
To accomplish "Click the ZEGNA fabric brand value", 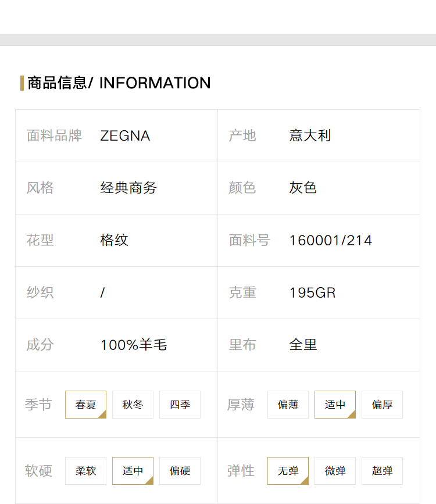I will tap(125, 135).
